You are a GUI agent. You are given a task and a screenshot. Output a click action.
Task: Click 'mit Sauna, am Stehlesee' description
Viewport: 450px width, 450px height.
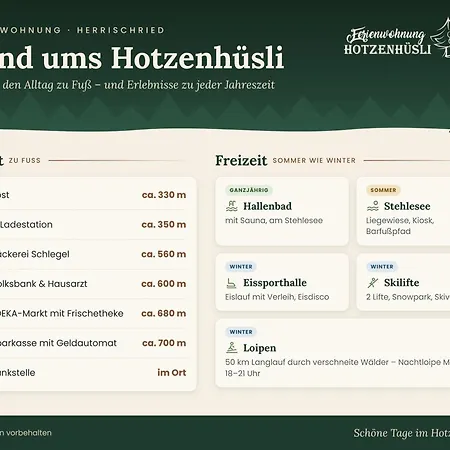tap(274, 220)
